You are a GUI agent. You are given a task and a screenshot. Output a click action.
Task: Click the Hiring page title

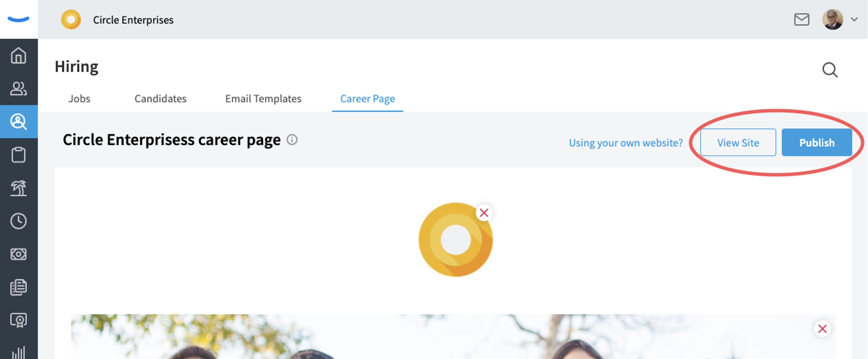pyautogui.click(x=76, y=67)
